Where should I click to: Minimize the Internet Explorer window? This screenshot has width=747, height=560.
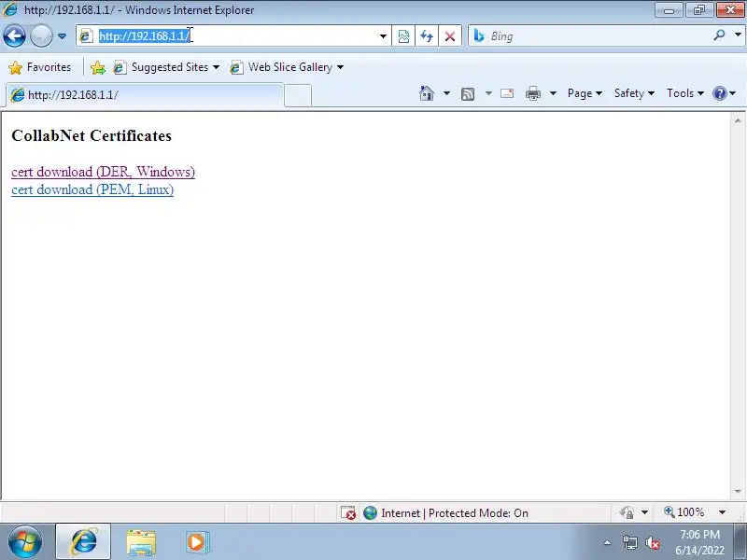pos(669,10)
